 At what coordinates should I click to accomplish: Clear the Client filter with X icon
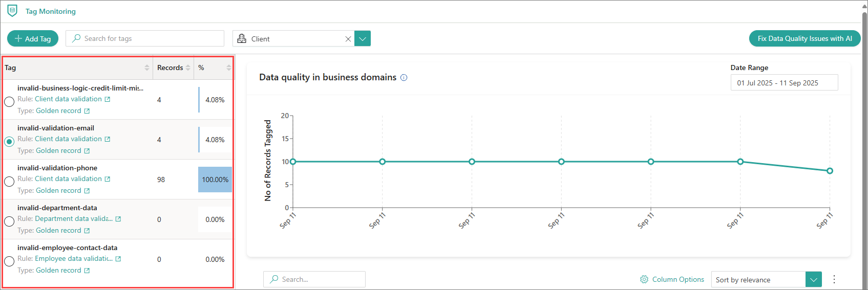pyautogui.click(x=348, y=39)
